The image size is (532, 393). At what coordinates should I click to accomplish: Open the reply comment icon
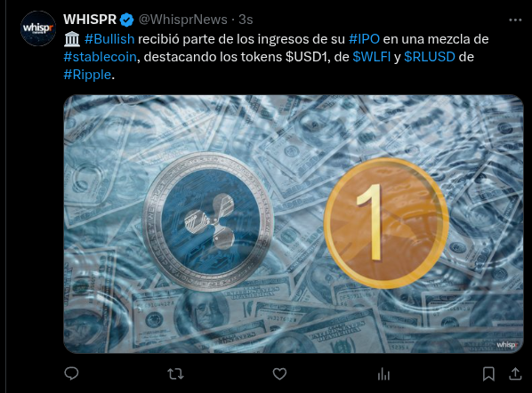71,373
